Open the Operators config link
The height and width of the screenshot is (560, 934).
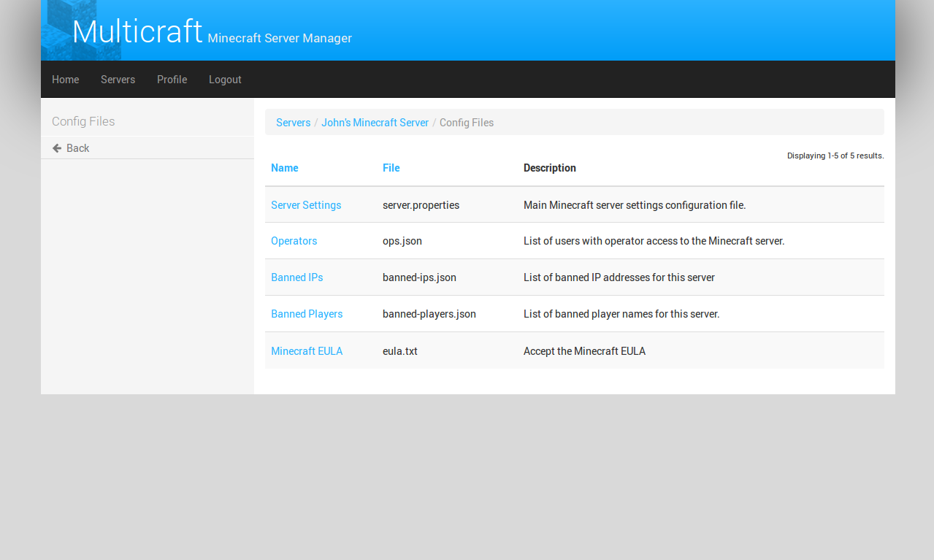pos(294,241)
